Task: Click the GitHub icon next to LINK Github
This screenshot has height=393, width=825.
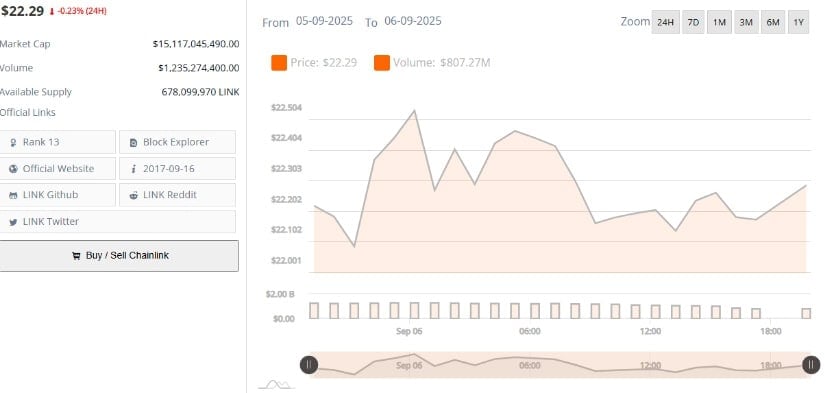Action: coord(13,195)
